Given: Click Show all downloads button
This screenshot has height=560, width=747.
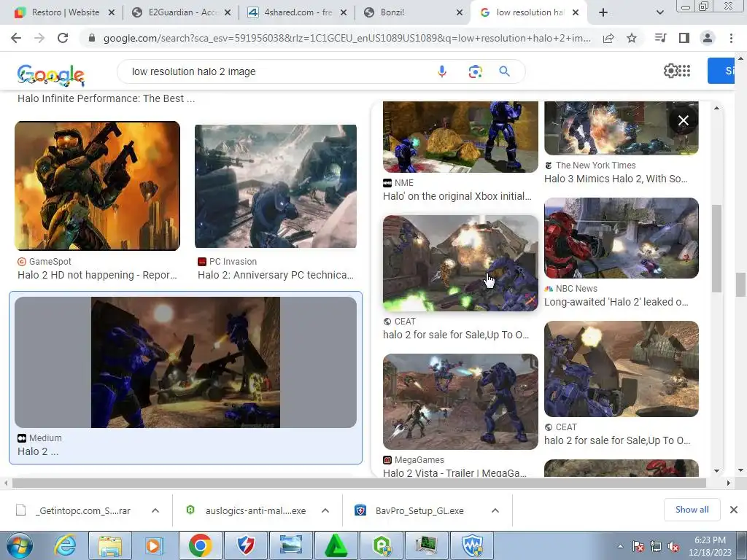Looking at the screenshot, I should [692, 510].
